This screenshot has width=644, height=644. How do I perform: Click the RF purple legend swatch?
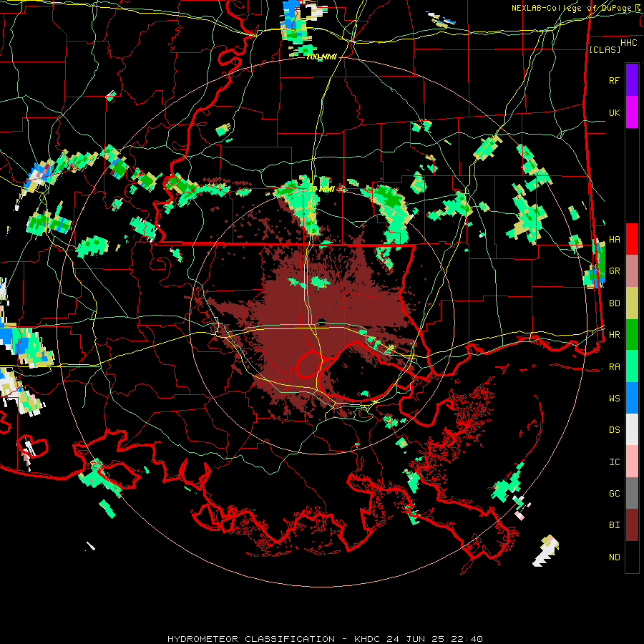click(x=632, y=80)
